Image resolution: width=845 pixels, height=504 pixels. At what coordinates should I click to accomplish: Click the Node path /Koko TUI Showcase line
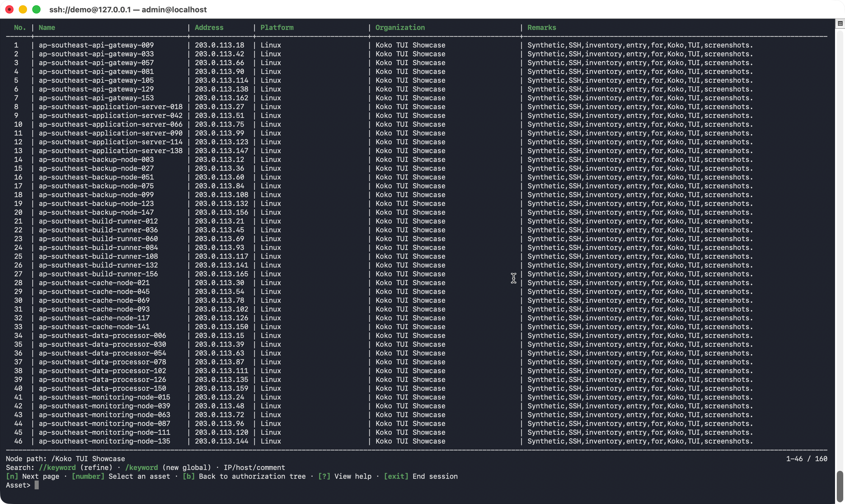[65, 459]
